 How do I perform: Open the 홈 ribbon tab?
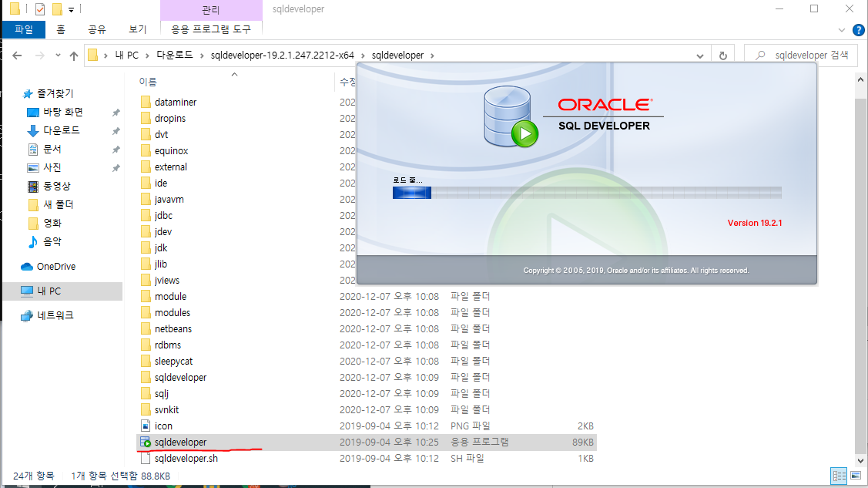pyautogui.click(x=61, y=29)
